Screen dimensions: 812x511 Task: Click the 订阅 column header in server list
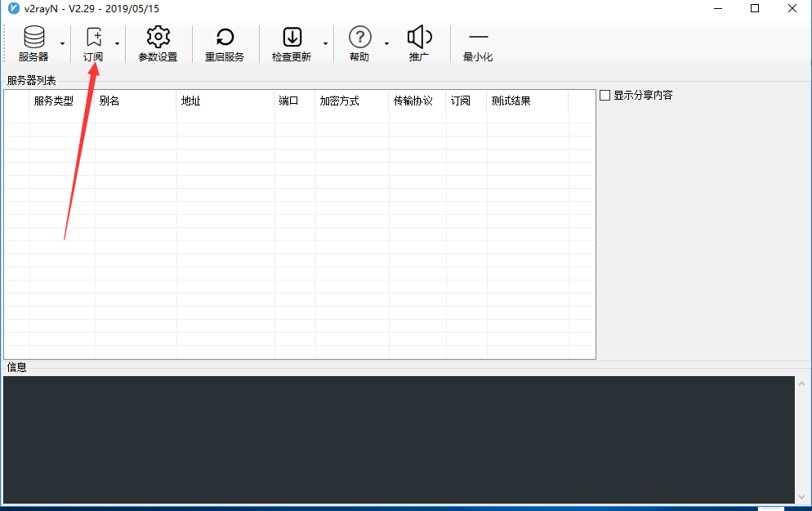[x=466, y=101]
